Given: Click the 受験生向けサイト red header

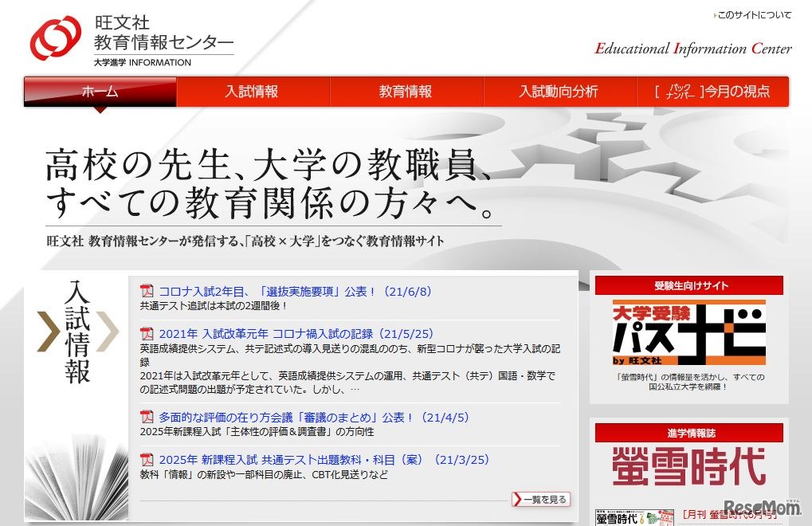Looking at the screenshot, I should (689, 285).
